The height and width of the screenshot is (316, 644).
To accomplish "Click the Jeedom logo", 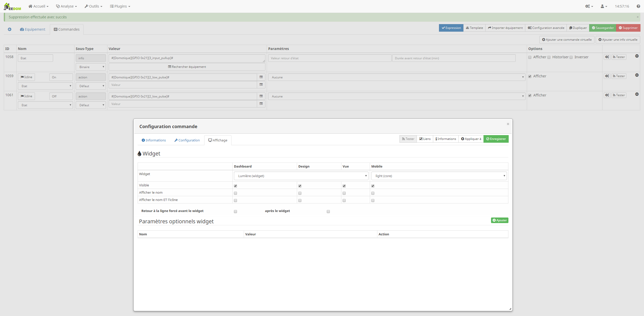I will 12,7.
